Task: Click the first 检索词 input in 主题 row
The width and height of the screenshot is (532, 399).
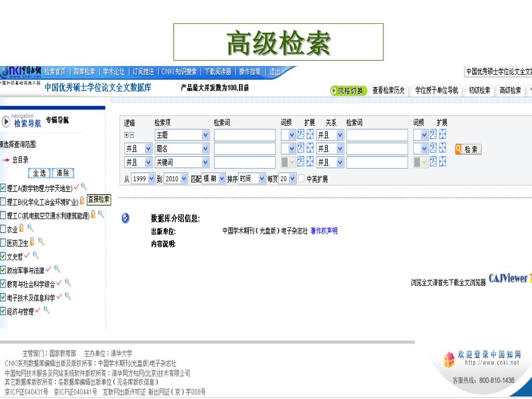Action: click(x=245, y=135)
